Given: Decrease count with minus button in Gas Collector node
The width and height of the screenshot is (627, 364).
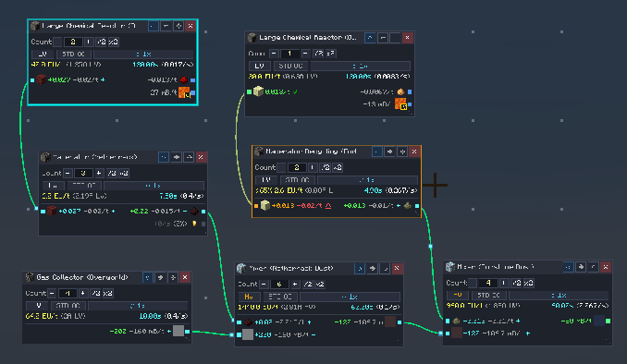Looking at the screenshot, I should click(x=52, y=293).
